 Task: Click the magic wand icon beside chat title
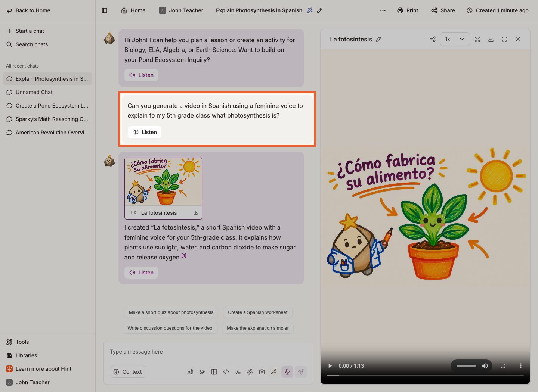(x=310, y=10)
